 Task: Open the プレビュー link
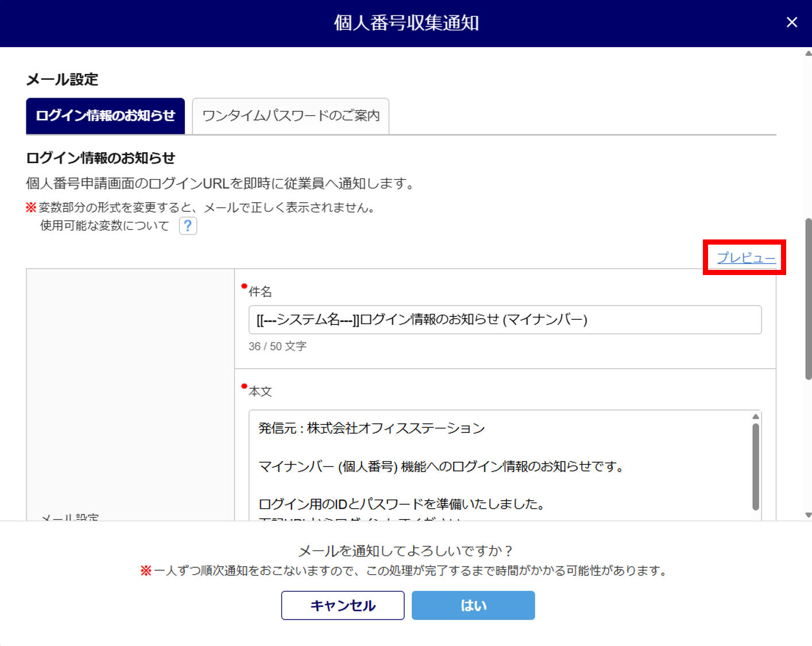tap(746, 258)
